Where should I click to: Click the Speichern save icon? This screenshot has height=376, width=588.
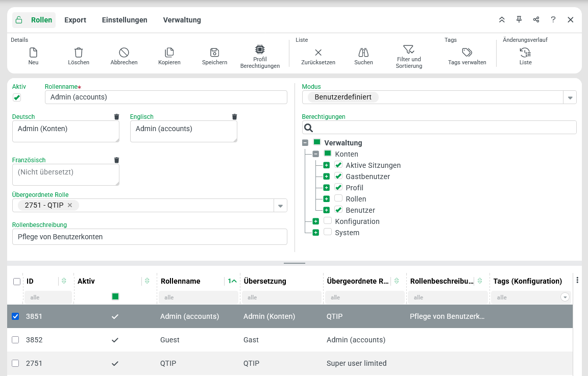tap(214, 52)
